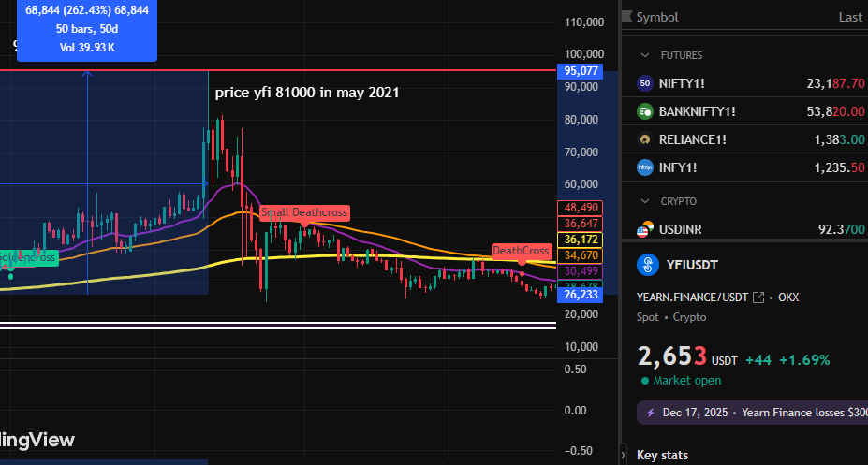Click the 95,077 blue price axis label
868x465 pixels.
point(581,71)
